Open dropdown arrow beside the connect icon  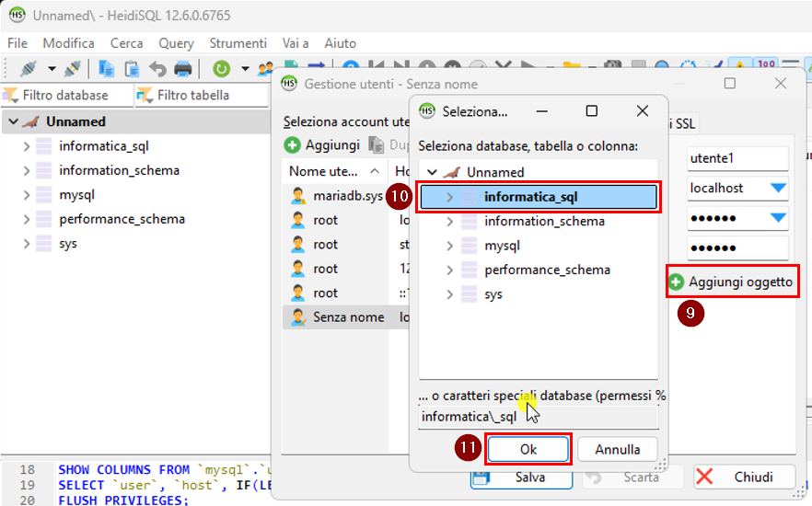tap(52, 68)
